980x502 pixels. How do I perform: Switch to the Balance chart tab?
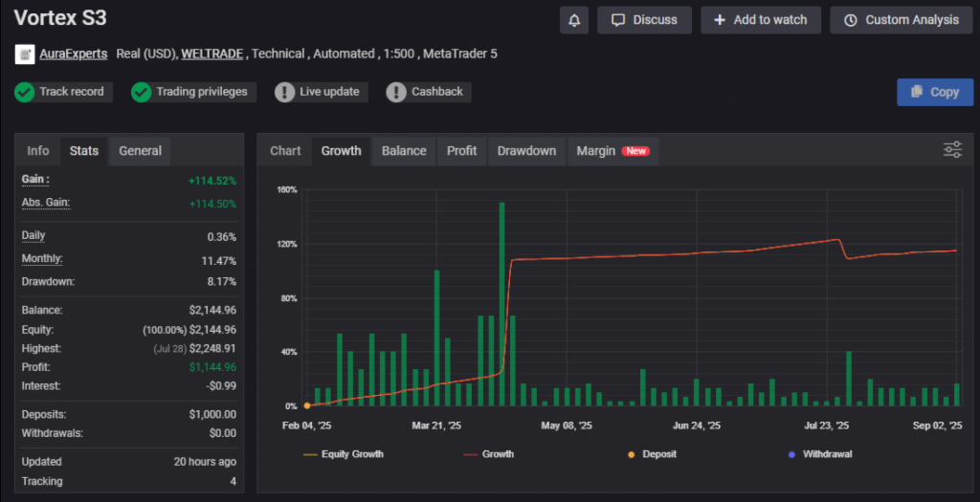coord(404,151)
